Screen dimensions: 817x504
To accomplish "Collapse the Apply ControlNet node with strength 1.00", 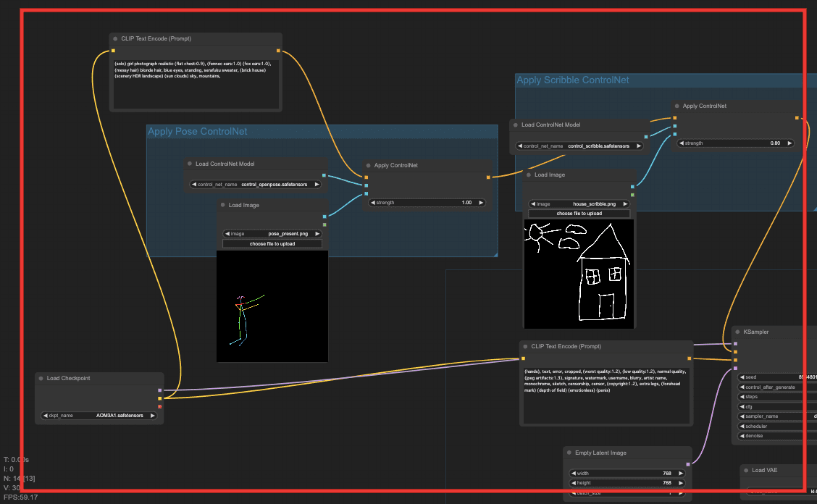I will coord(369,165).
